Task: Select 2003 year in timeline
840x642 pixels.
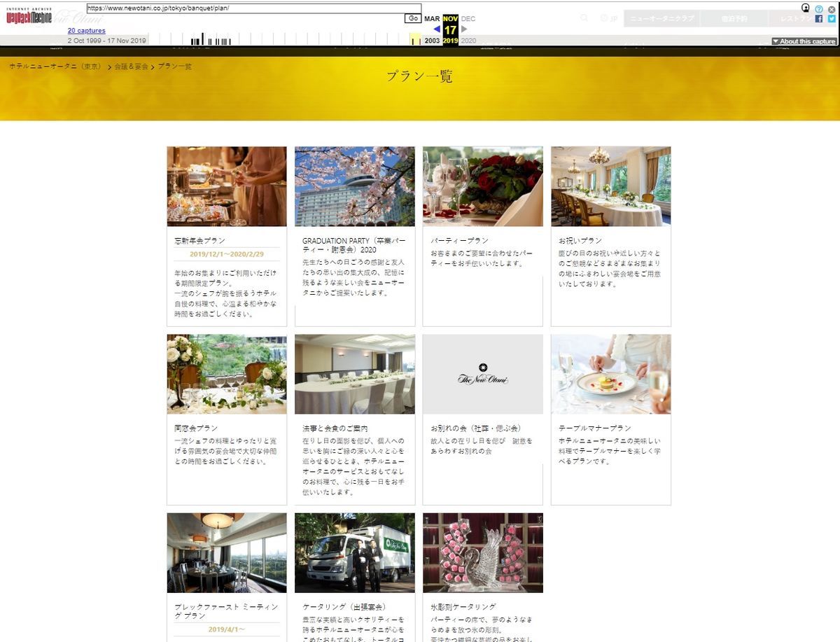Action: (x=432, y=41)
